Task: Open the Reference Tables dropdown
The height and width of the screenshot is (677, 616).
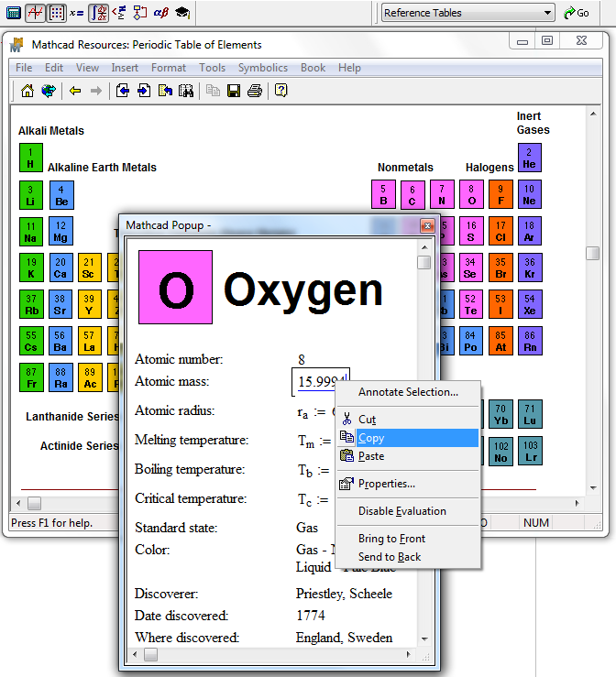Action: tap(467, 13)
